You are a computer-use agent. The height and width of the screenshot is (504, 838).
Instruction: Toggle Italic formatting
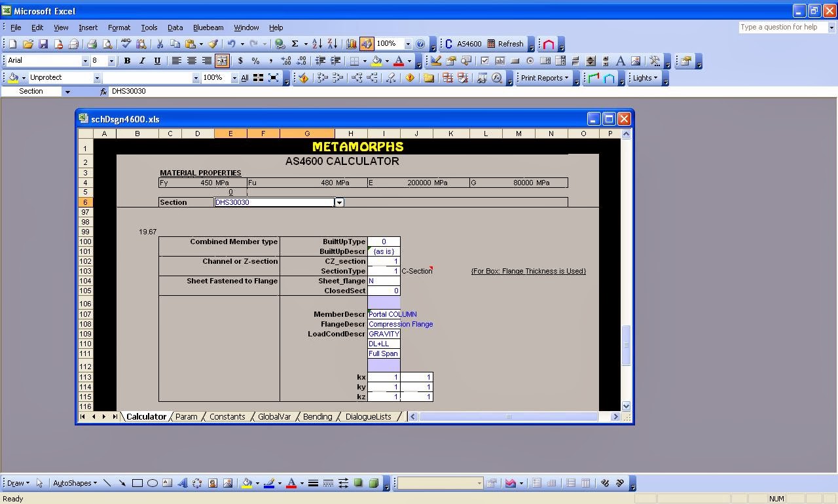click(142, 61)
